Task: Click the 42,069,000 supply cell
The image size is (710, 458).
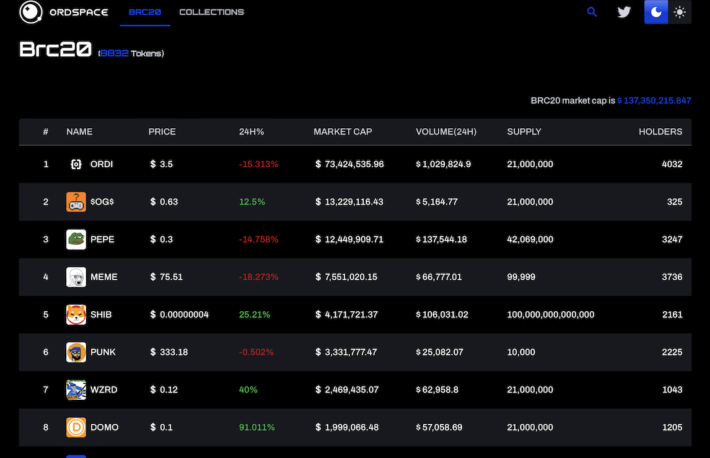Action: pyautogui.click(x=530, y=239)
